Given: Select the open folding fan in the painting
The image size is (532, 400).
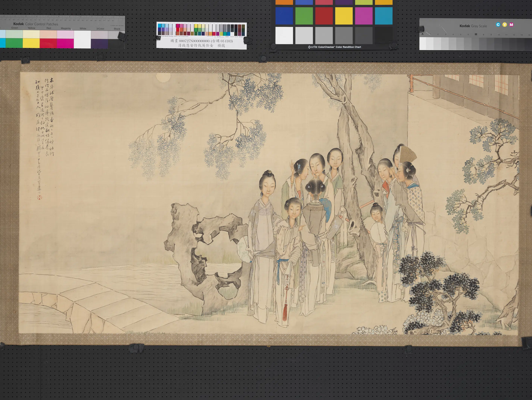Looking at the screenshot, I should [408, 155].
